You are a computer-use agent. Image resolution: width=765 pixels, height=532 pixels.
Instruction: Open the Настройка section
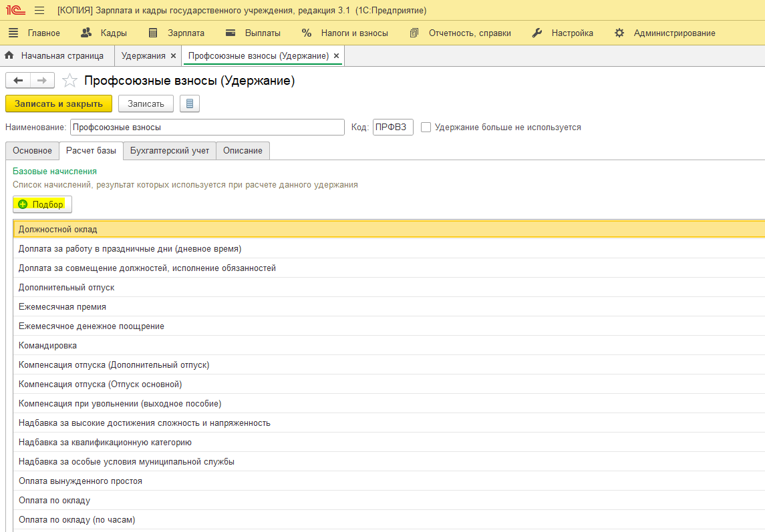[x=562, y=33]
